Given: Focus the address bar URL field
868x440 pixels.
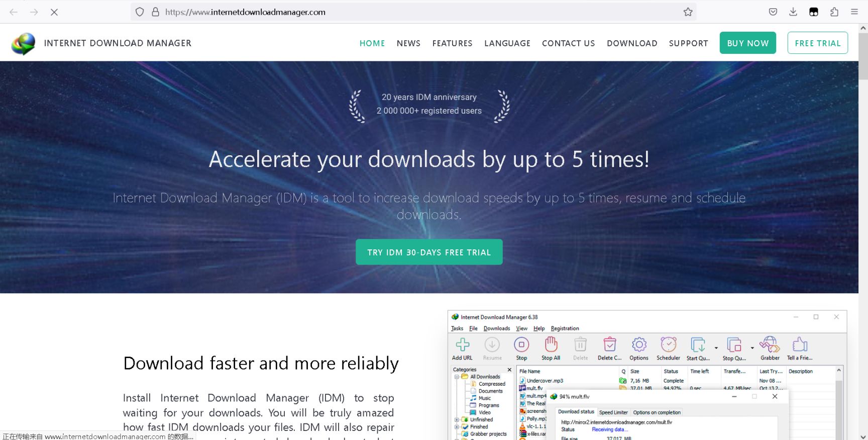Looking at the screenshot, I should [413, 12].
